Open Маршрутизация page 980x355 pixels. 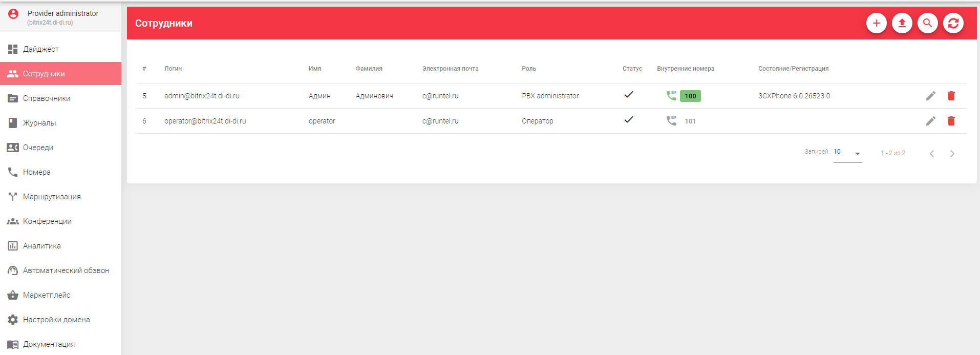[x=60, y=197]
